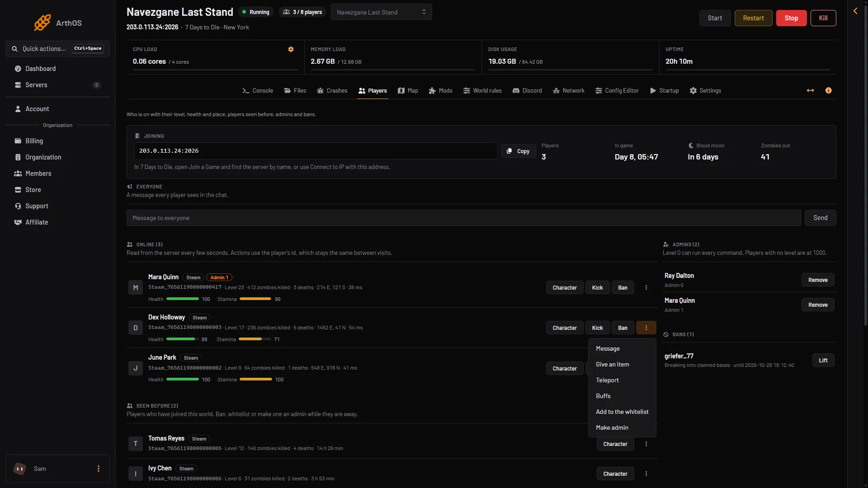The height and width of the screenshot is (488, 868).
Task: Open the Quick actions search box
Action: click(x=57, y=48)
